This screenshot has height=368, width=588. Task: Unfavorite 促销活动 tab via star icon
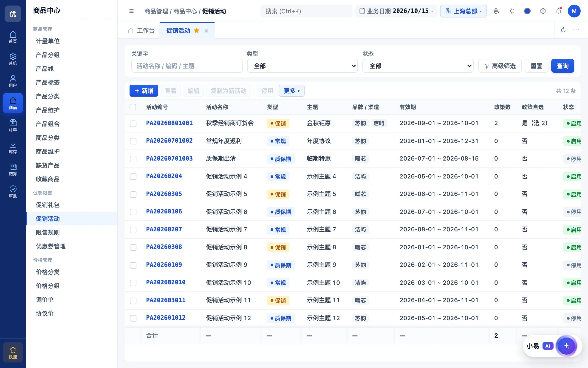[197, 30]
